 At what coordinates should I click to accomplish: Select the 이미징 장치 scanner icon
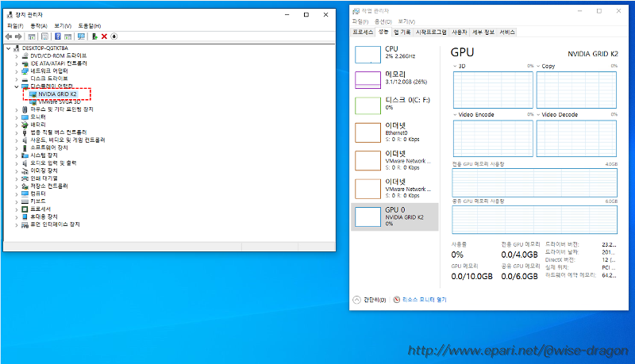click(x=25, y=171)
